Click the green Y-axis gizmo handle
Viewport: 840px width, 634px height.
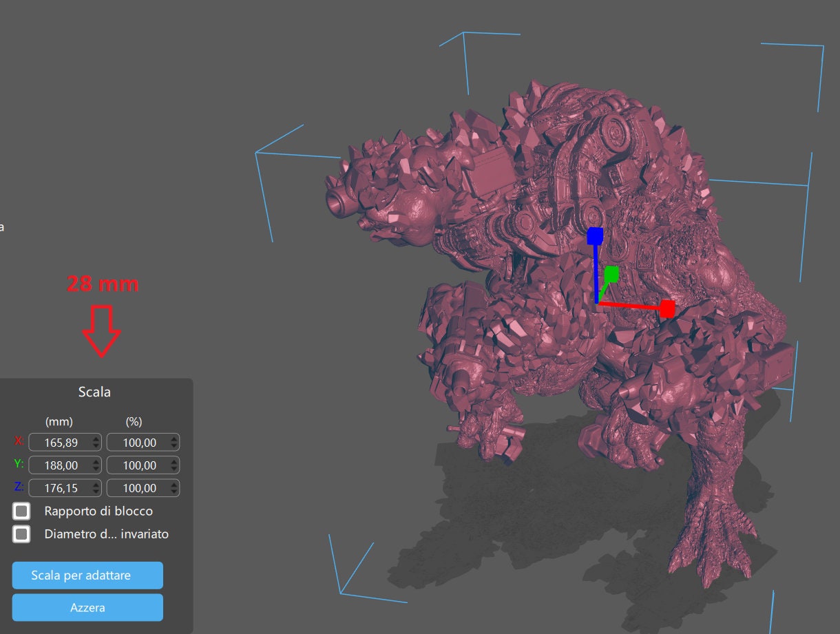tap(611, 274)
